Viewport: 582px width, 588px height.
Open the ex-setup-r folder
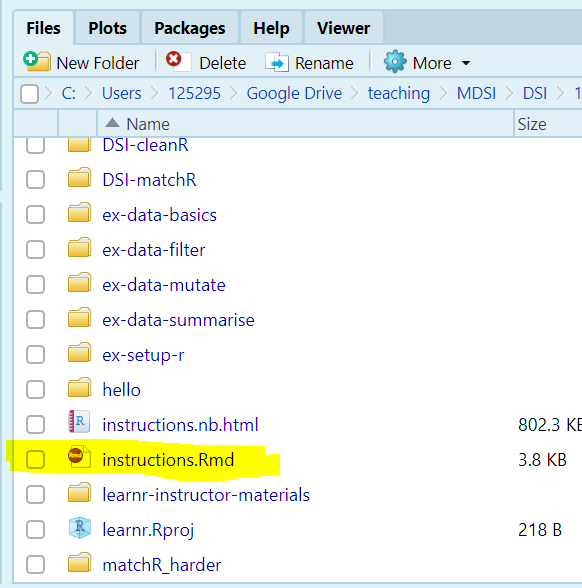143,355
